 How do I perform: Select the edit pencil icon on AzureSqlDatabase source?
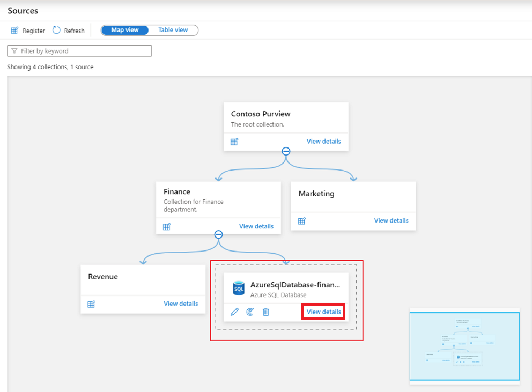click(234, 312)
